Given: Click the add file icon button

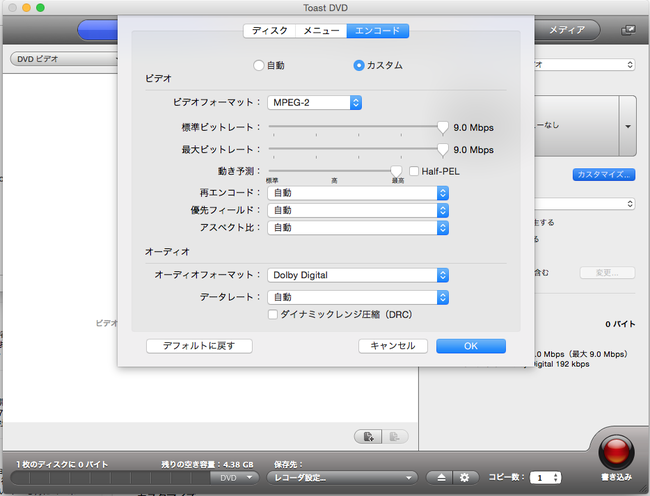Looking at the screenshot, I should 368,436.
